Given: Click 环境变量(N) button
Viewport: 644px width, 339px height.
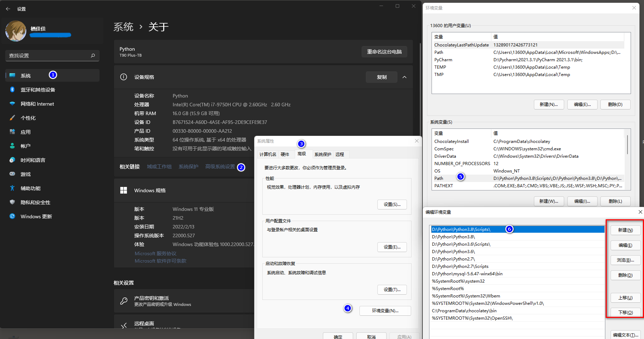Looking at the screenshot, I should (x=385, y=311).
